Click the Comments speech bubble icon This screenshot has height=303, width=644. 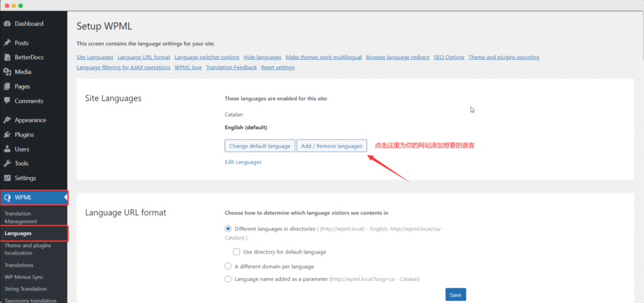point(7,101)
